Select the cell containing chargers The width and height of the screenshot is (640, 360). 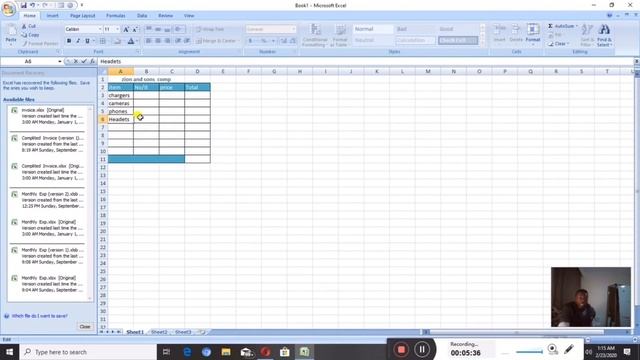point(120,96)
